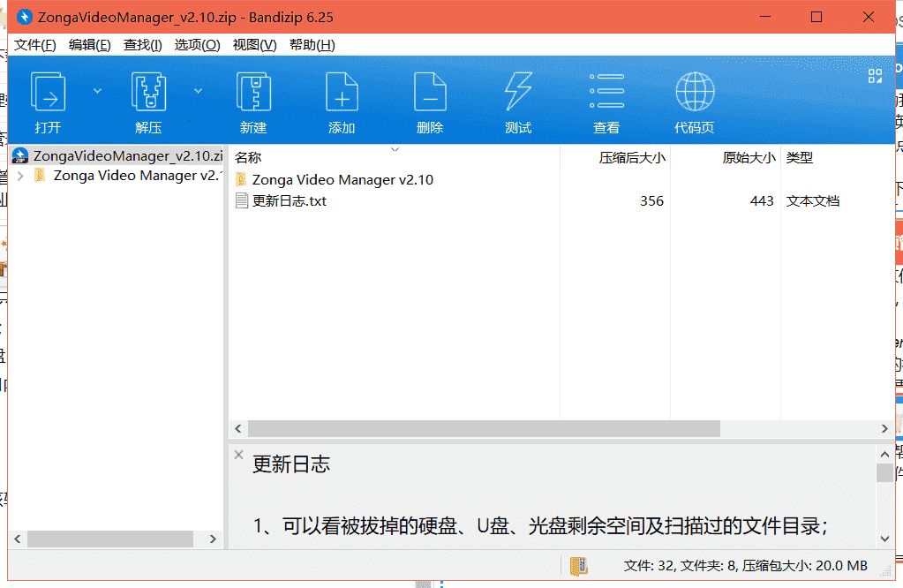The height and width of the screenshot is (588, 903).
Task: Open the dropdown arrow next to 打开
Action: click(97, 91)
